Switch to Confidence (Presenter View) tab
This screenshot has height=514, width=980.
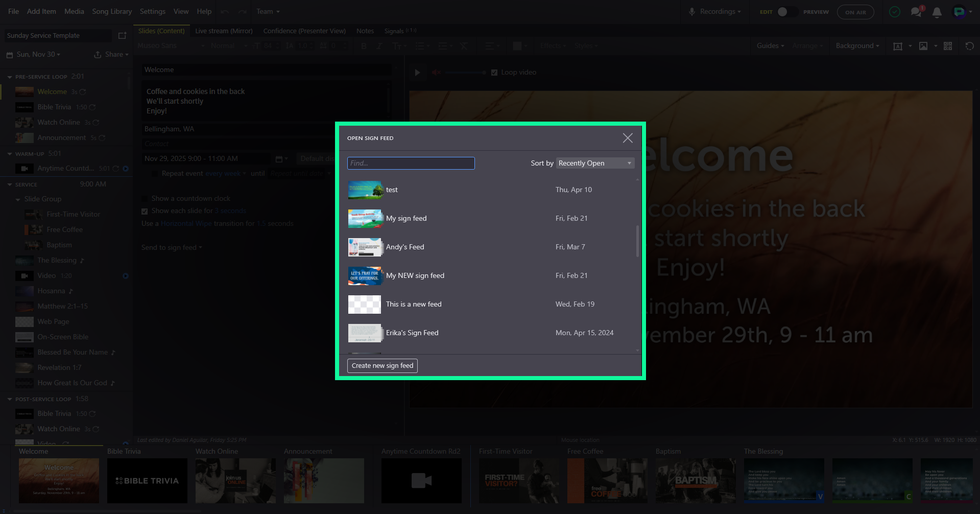[304, 31]
